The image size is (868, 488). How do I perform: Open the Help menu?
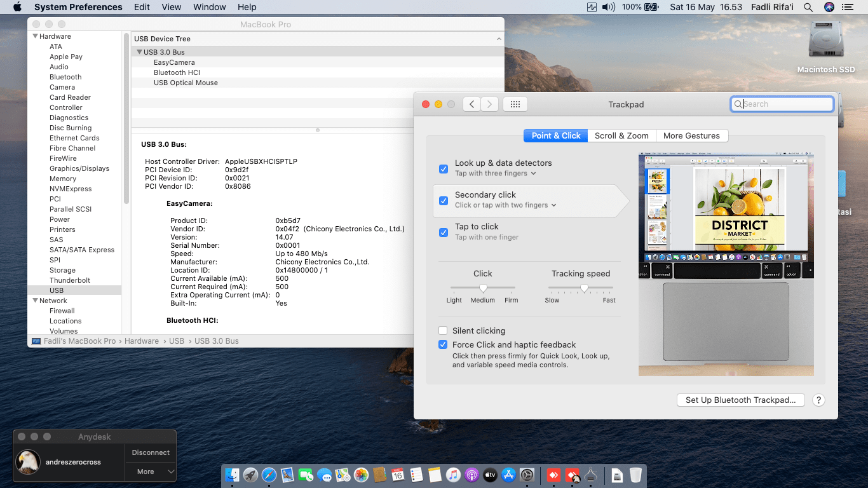click(247, 7)
